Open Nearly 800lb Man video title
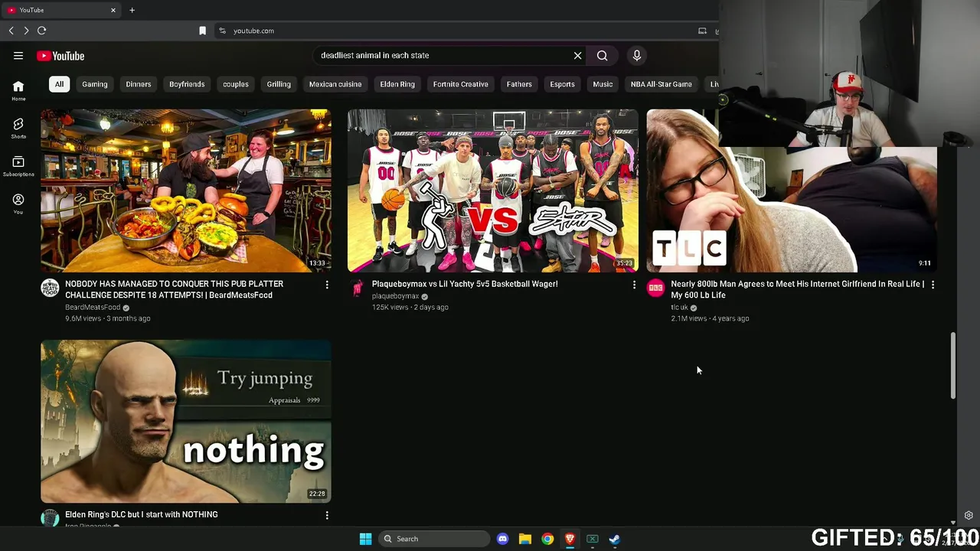 [798, 289]
